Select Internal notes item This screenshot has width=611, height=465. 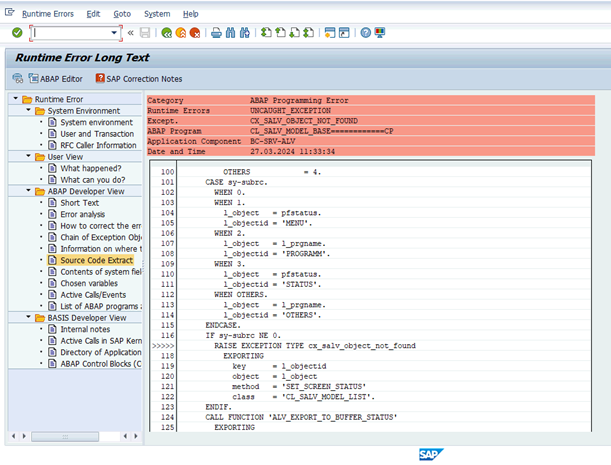(x=85, y=329)
